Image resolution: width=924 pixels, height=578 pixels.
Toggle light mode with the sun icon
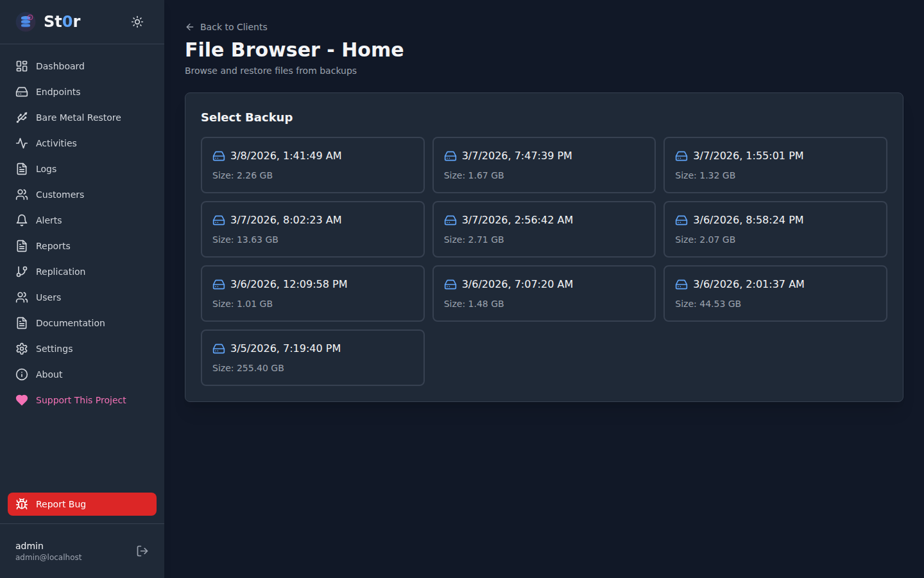(x=137, y=21)
